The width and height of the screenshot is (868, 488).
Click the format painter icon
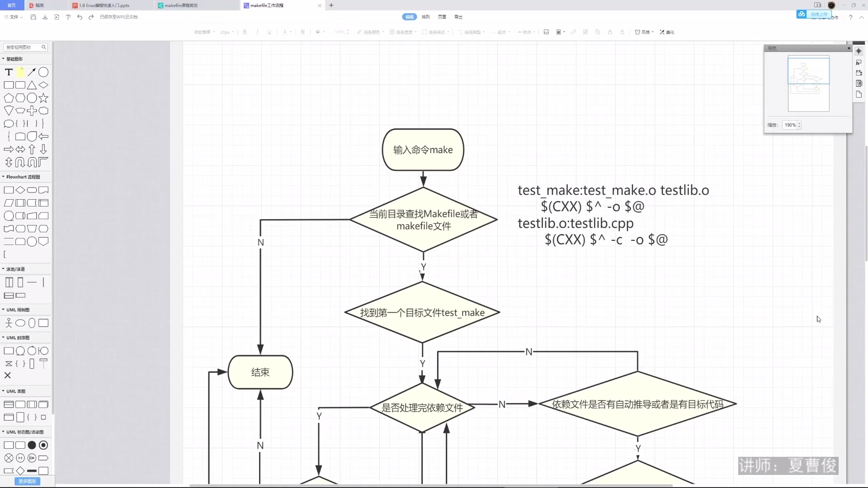coord(68,17)
